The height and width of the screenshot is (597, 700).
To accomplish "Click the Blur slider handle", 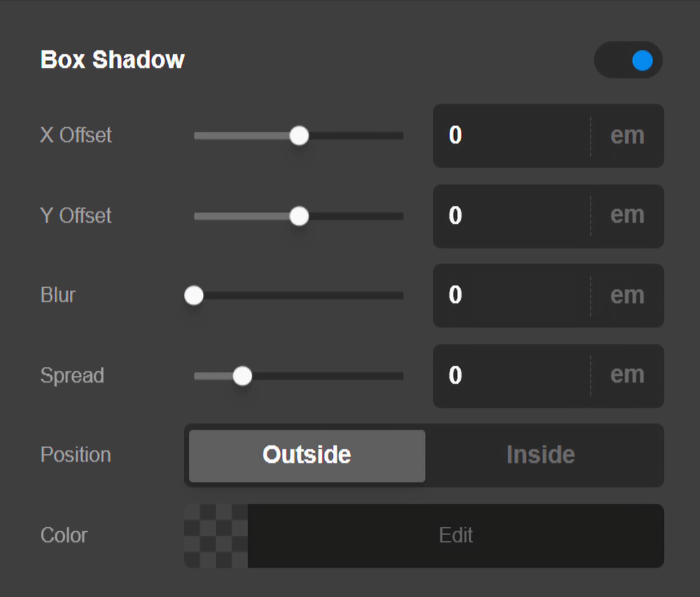I will (194, 295).
